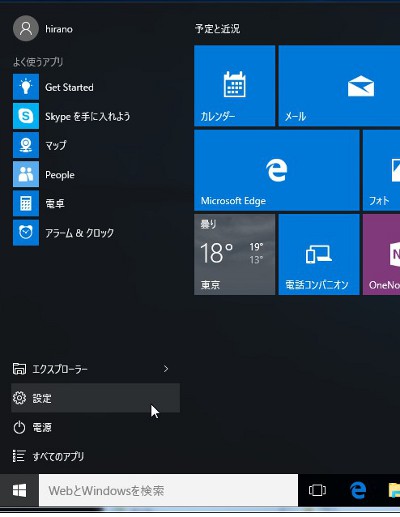Launch the Microsoft Edge tile
Screen dimensions: 400x517
[x=277, y=170]
